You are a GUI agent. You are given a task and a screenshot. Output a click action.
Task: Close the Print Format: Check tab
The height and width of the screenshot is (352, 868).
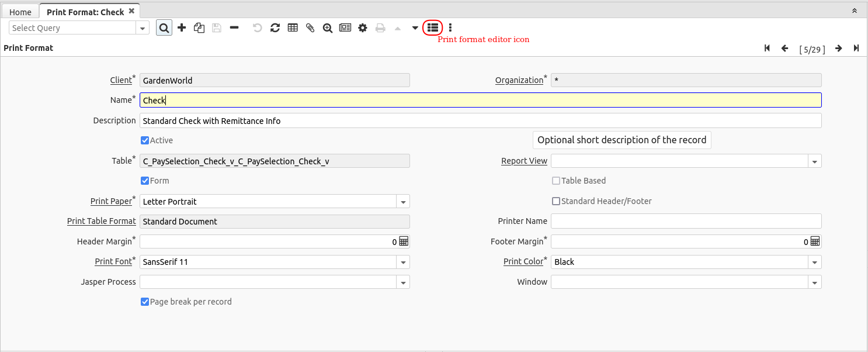click(131, 11)
